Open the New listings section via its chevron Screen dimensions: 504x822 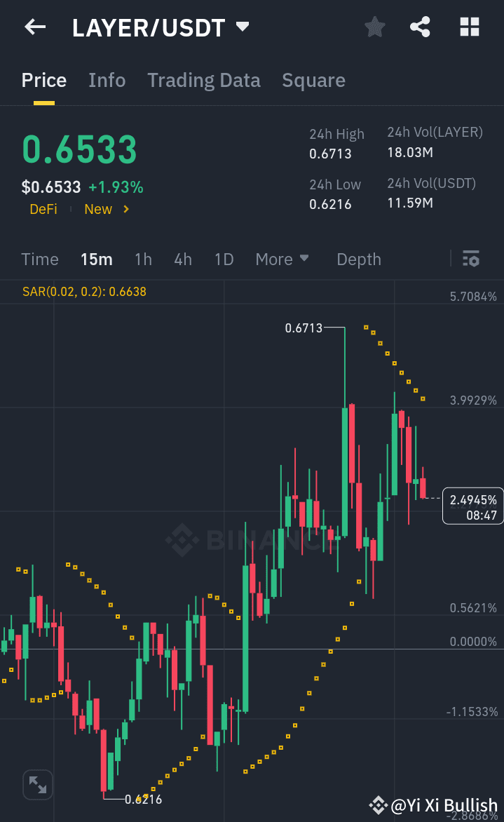(x=125, y=209)
